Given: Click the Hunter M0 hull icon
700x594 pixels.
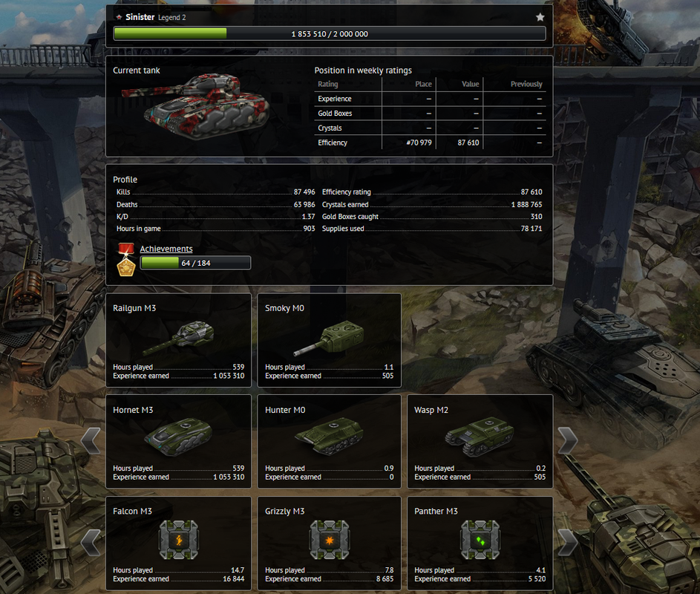Looking at the screenshot, I should point(329,437).
